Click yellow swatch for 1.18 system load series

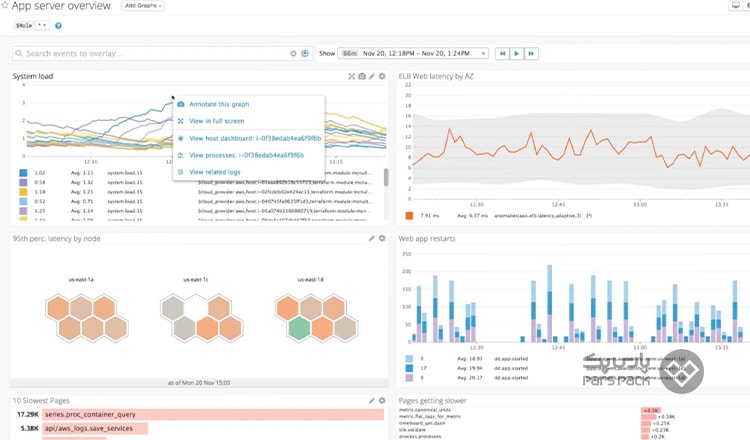coord(23,192)
